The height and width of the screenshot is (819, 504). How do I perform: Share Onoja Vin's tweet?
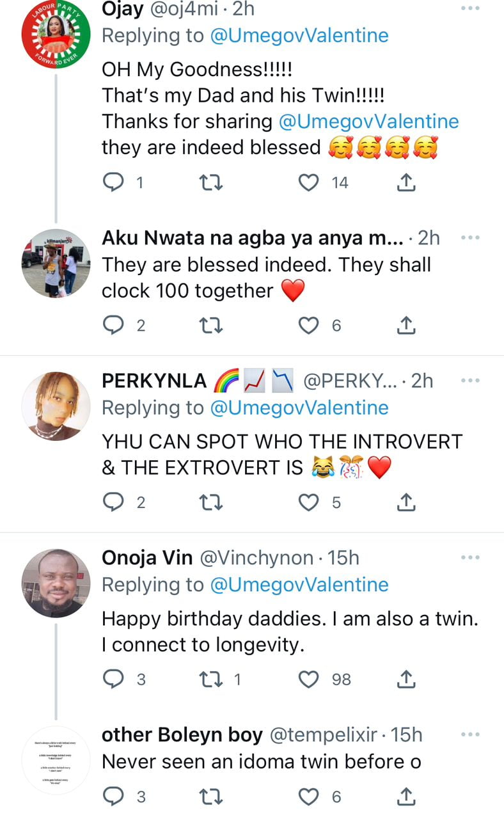click(x=407, y=679)
